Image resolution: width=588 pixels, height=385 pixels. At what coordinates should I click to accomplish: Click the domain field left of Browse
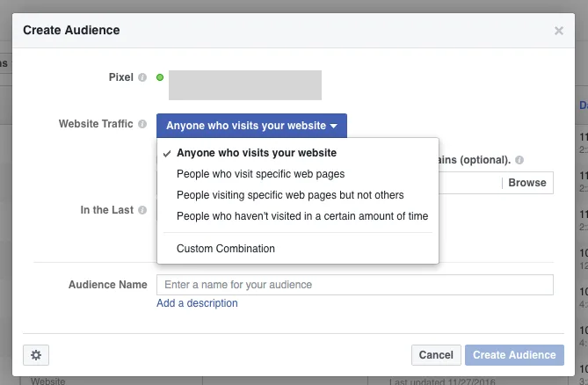click(x=469, y=183)
